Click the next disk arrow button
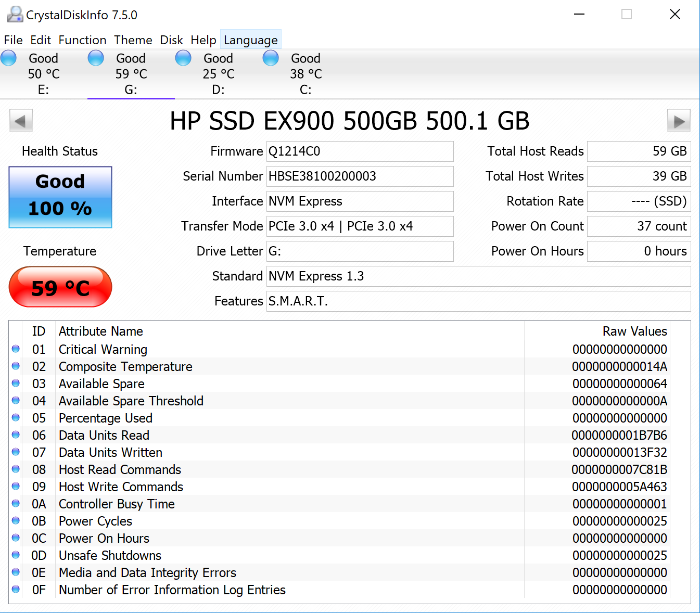Viewport: 700px width, 613px height. click(x=679, y=121)
